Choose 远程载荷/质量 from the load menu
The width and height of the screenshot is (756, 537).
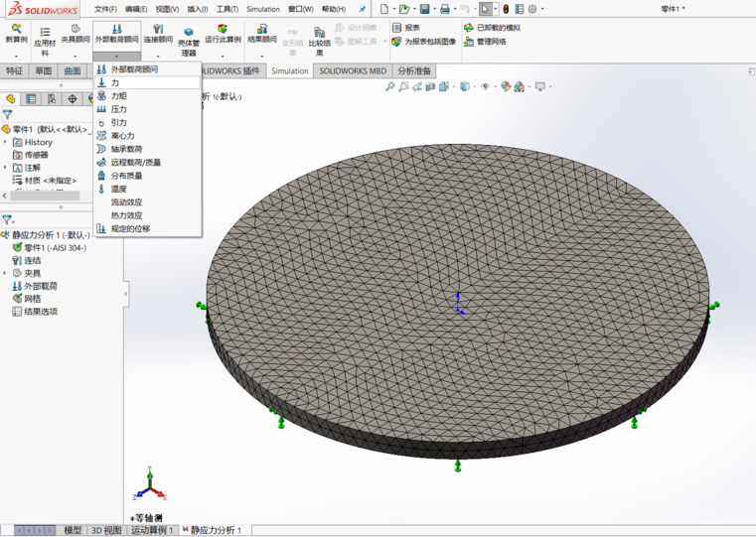pyautogui.click(x=148, y=163)
